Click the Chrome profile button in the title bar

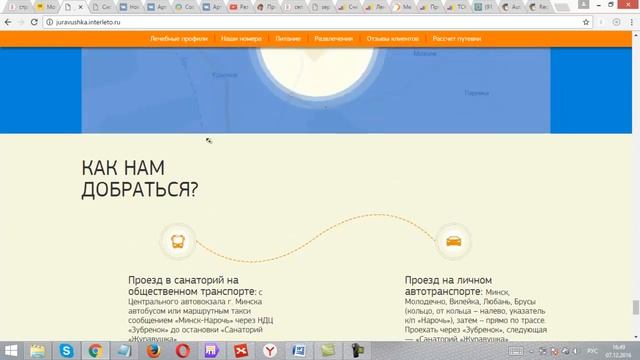584,4
